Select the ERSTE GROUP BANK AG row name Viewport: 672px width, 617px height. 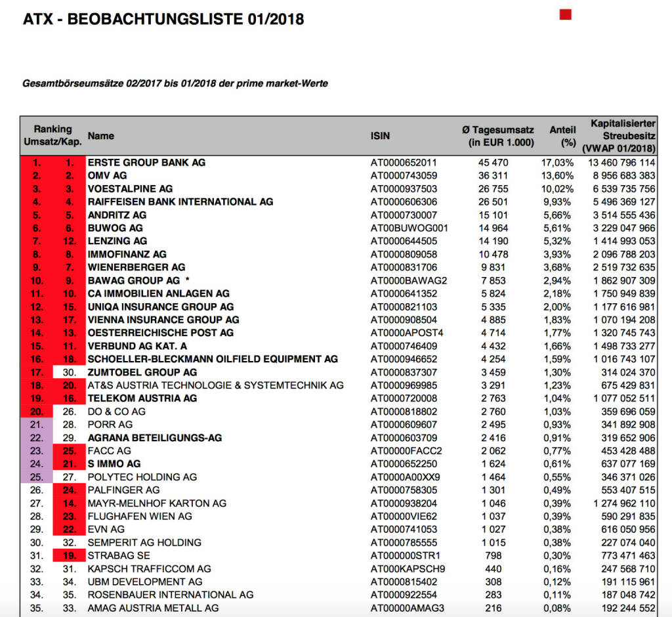[x=146, y=162]
